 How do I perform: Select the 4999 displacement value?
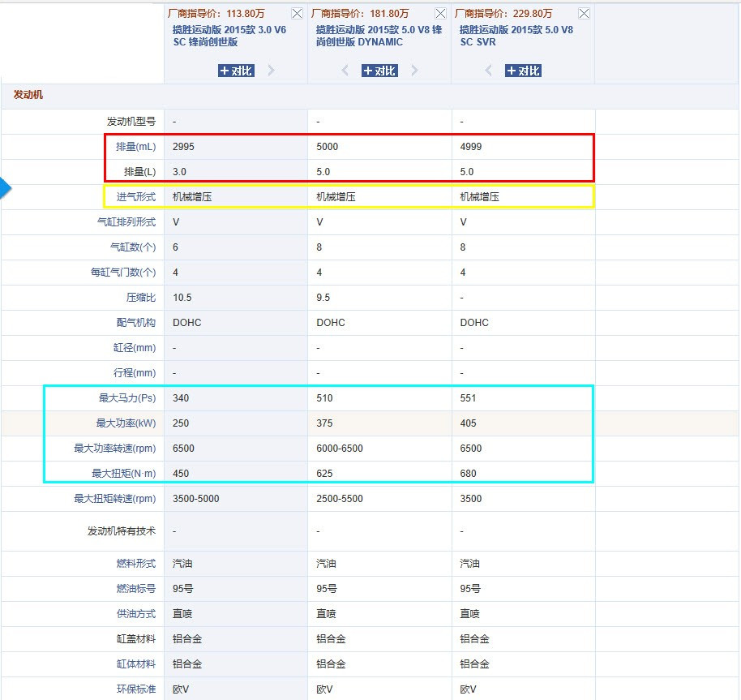471,147
